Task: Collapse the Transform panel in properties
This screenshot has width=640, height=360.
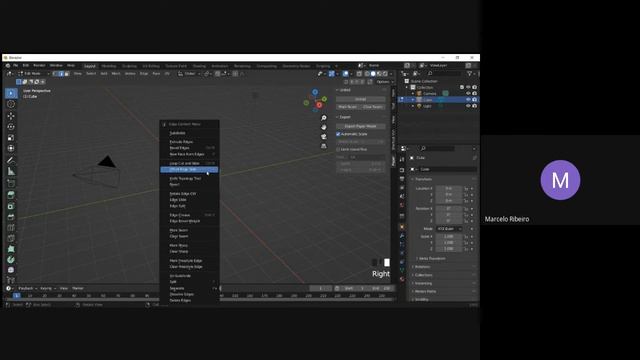Action: point(423,179)
